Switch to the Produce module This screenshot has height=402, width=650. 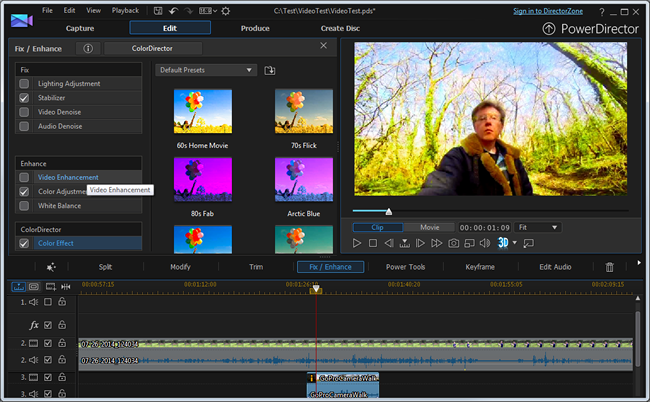(x=255, y=28)
